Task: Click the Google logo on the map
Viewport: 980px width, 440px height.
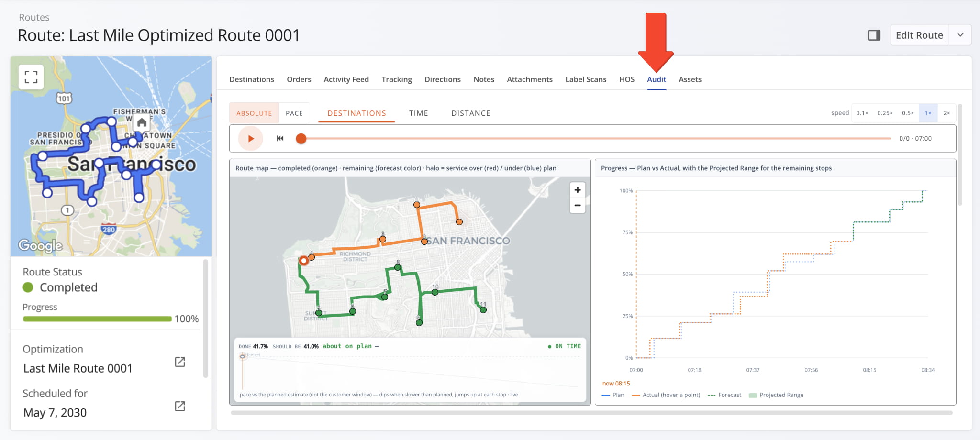Action: coord(41,245)
